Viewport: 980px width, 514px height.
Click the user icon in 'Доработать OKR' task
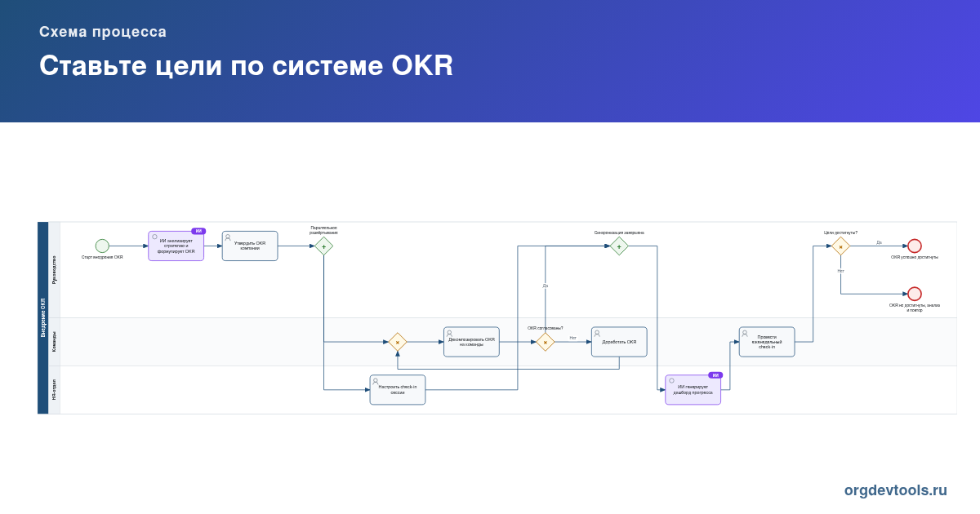click(597, 333)
